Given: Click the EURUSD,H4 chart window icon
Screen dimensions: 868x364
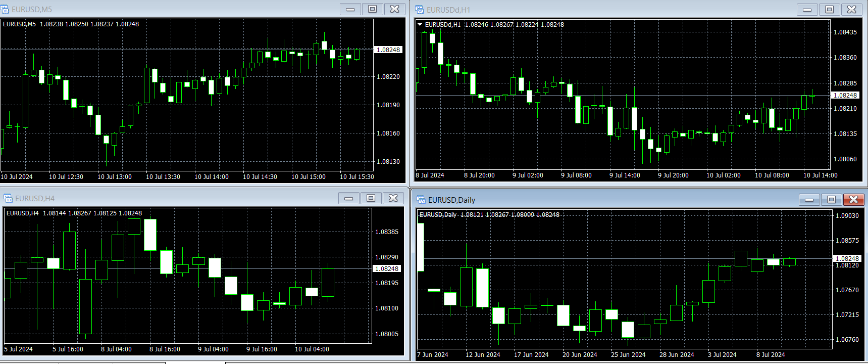Looking at the screenshot, I should [x=8, y=198].
